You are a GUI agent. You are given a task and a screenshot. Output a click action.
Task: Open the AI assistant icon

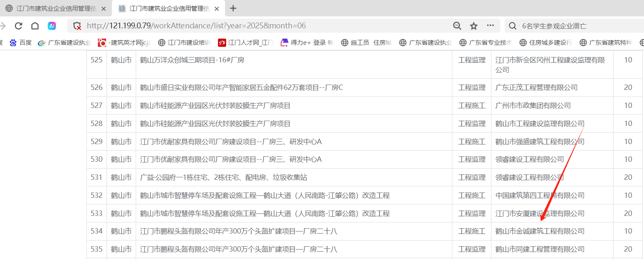click(x=52, y=26)
